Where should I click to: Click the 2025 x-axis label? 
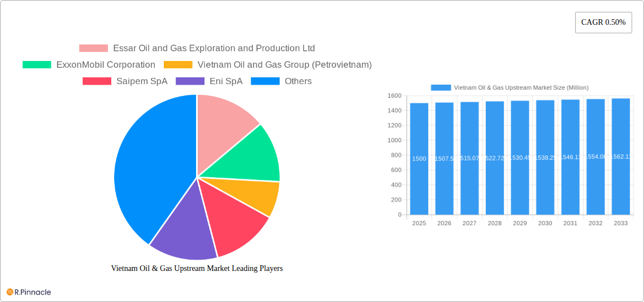coord(419,223)
